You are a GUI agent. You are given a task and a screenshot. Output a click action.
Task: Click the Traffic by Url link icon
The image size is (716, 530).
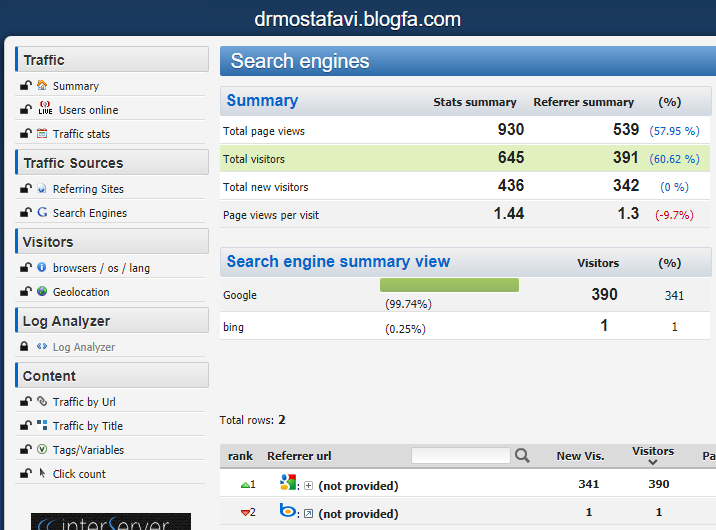[x=43, y=401]
